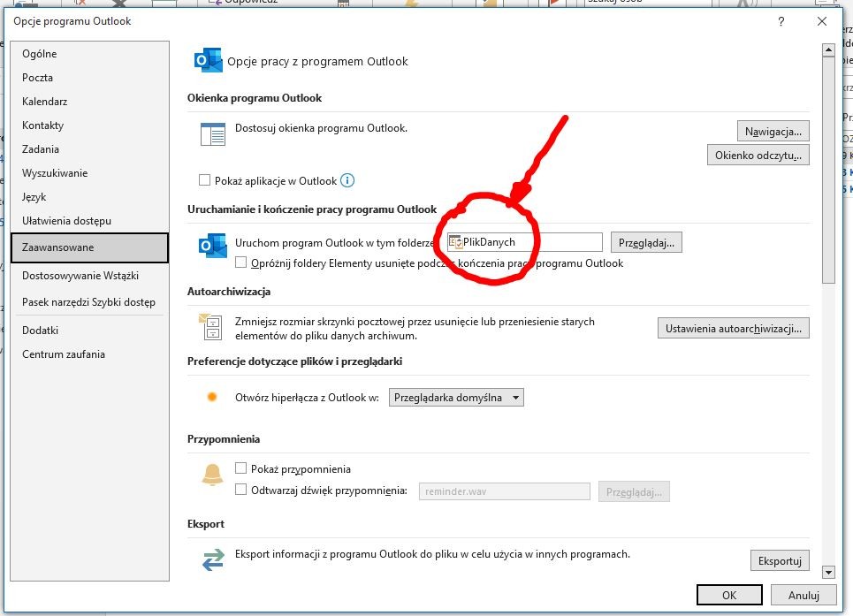This screenshot has height=616, width=853.
Task: Select the Poczta category
Action: pyautogui.click(x=90, y=78)
